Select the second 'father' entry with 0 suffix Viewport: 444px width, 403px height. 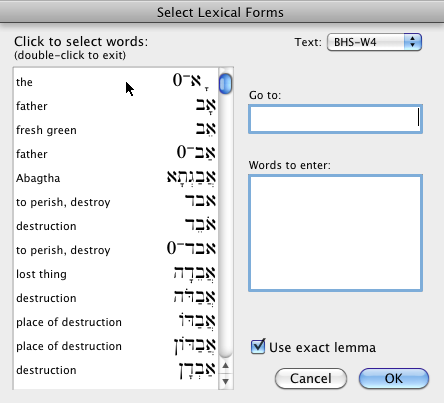tap(116, 154)
